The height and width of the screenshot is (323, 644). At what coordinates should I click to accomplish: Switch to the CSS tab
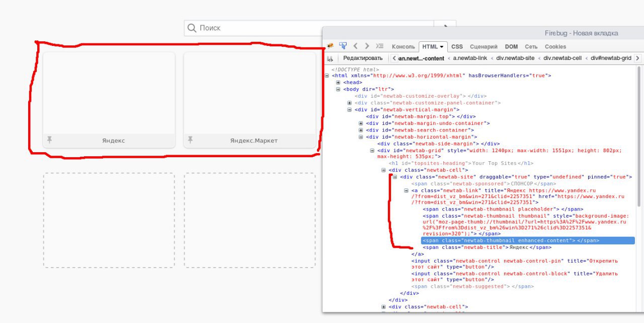pyautogui.click(x=457, y=46)
